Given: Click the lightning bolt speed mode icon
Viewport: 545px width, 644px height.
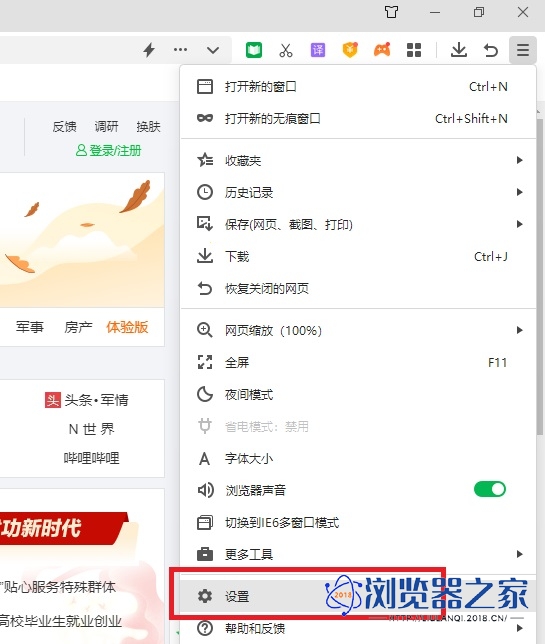Looking at the screenshot, I should 149,50.
